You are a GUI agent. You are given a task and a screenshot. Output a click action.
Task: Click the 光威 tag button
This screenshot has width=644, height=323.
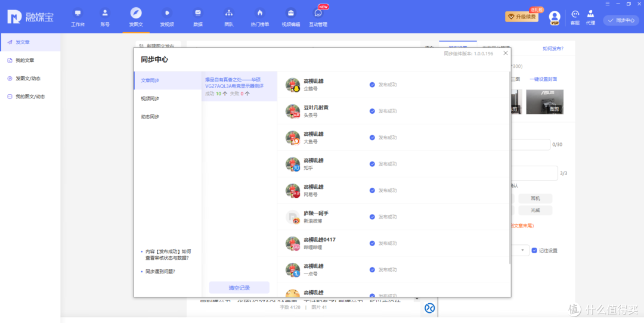pos(535,210)
